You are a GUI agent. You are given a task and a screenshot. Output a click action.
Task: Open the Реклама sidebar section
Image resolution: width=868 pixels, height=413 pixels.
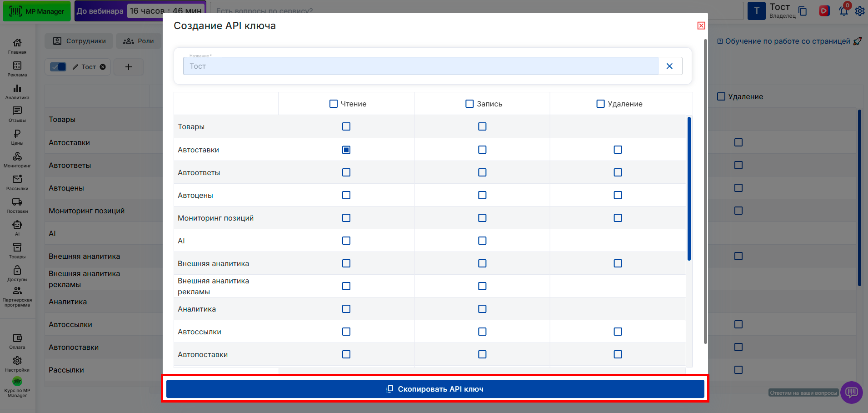17,69
